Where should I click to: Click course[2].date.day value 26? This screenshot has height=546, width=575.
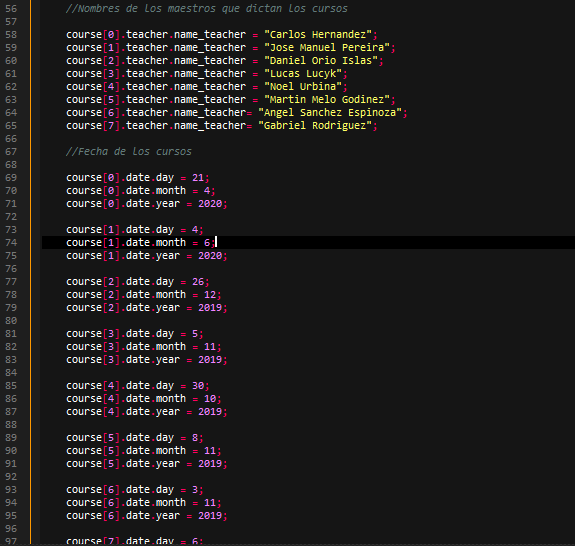(198, 282)
